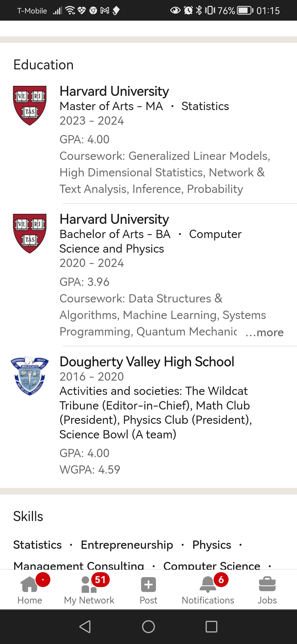Tap the Entrepreneurship skill
The height and width of the screenshot is (644, 297).
point(127,545)
